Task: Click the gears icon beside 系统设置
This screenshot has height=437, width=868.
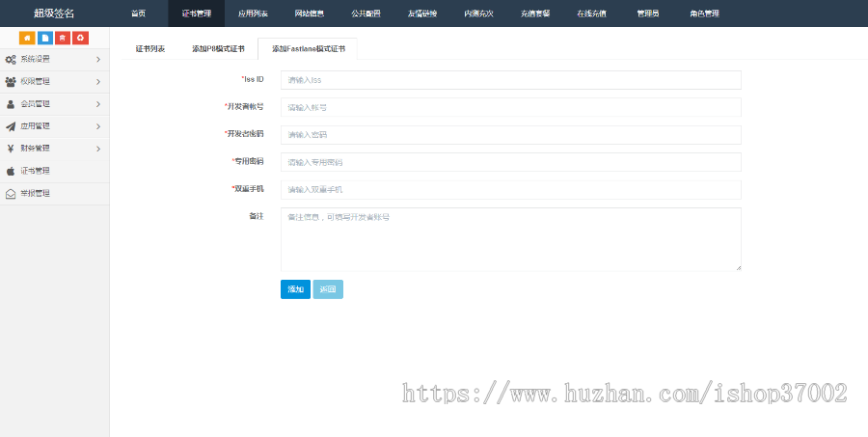Action: coord(11,59)
